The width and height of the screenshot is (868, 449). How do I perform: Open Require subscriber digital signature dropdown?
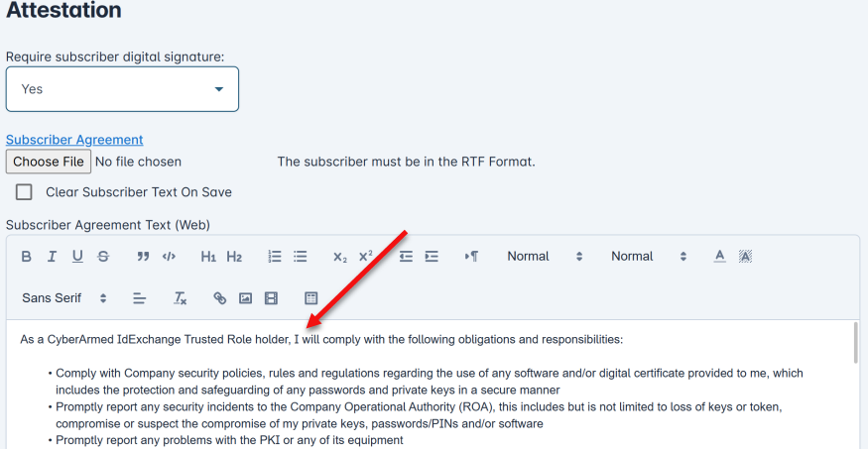(x=122, y=89)
